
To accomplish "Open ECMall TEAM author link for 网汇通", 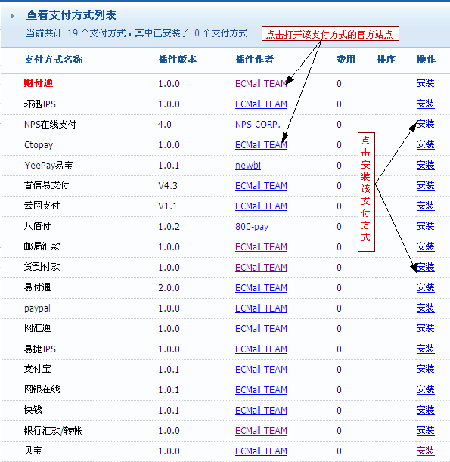I will point(261,329).
